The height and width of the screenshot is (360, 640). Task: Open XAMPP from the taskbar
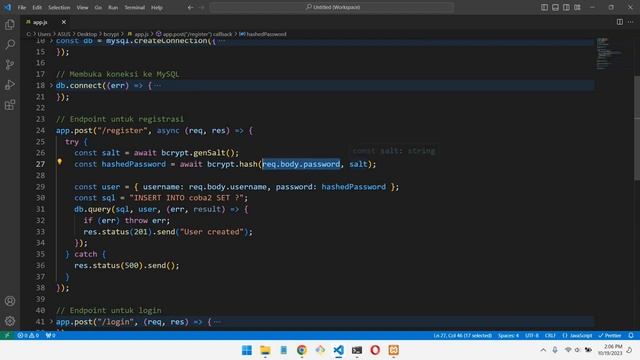393,350
